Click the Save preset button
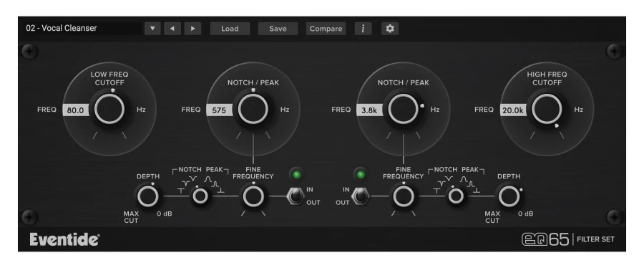The width and height of the screenshot is (644, 268). point(278,29)
